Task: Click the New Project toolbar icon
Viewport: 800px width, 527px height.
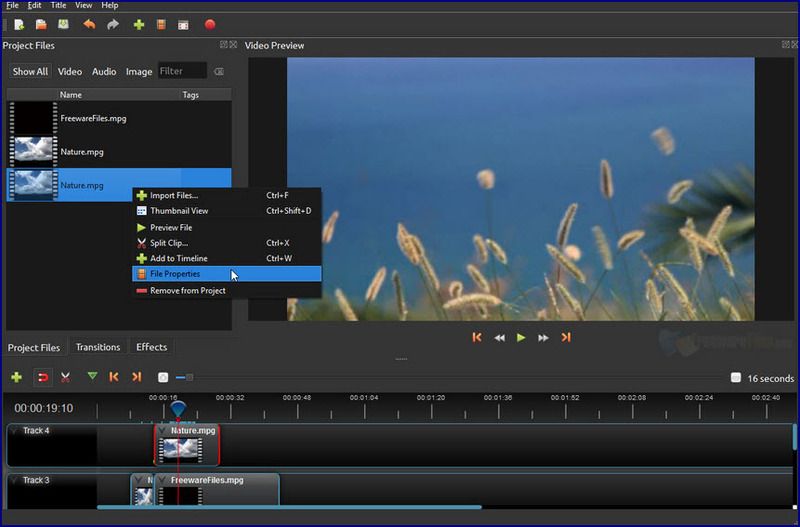Action: click(x=19, y=24)
